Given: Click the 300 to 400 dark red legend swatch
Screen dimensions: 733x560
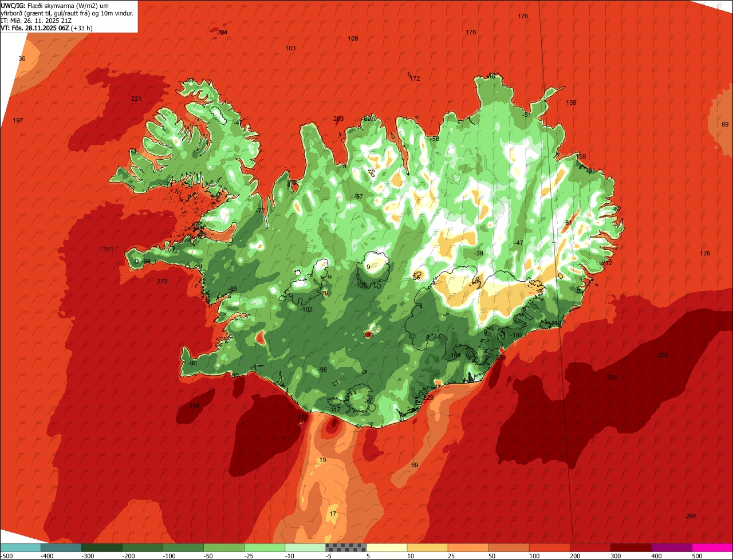Looking at the screenshot, I should click(630, 547).
